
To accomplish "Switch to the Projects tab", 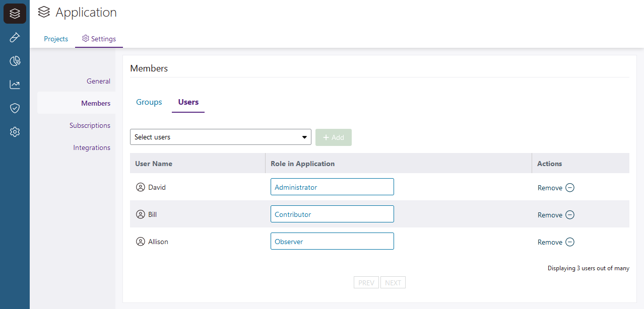I will coord(56,39).
